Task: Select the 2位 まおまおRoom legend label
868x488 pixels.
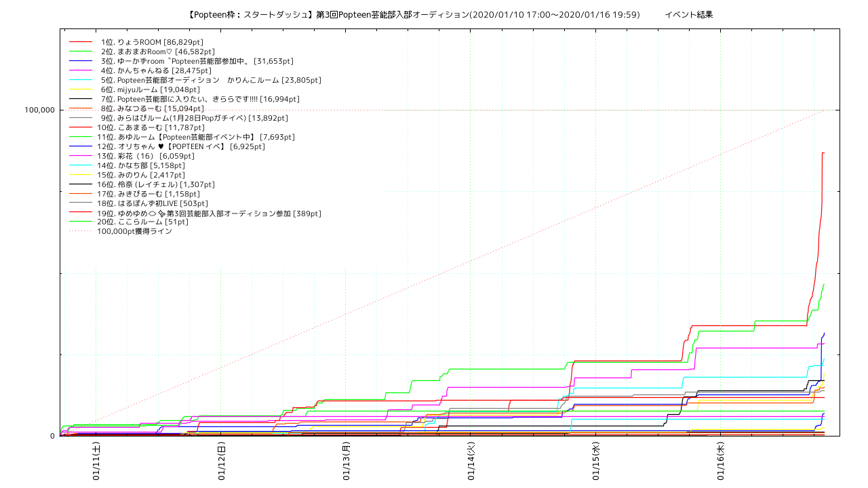Action: (x=157, y=52)
